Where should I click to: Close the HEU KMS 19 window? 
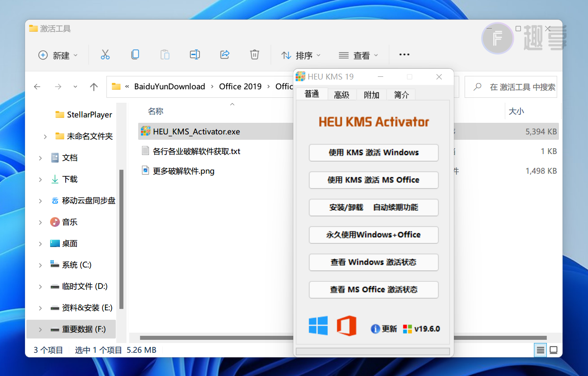click(439, 77)
